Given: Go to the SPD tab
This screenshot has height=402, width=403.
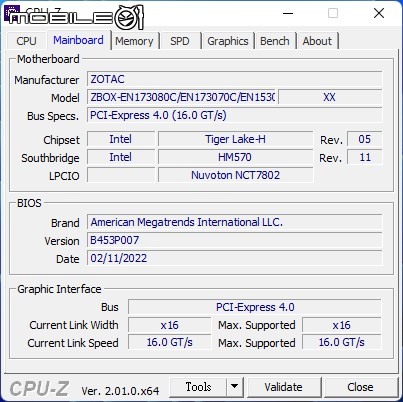Looking at the screenshot, I should [180, 41].
